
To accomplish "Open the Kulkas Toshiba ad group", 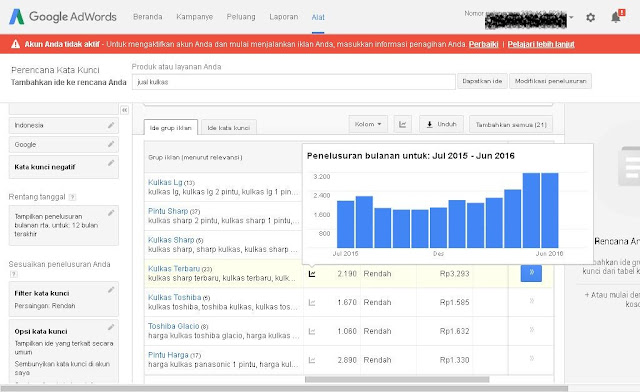I will click(x=174, y=297).
